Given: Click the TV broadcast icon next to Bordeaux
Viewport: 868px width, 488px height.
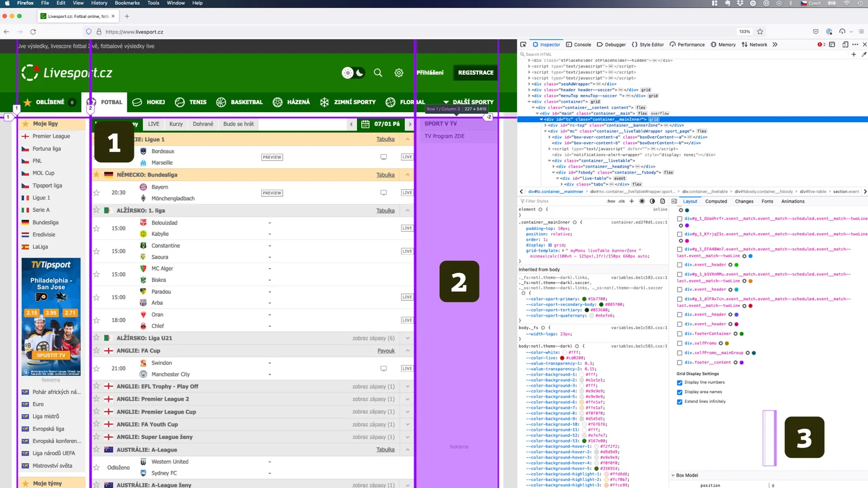Looking at the screenshot, I should tap(384, 157).
